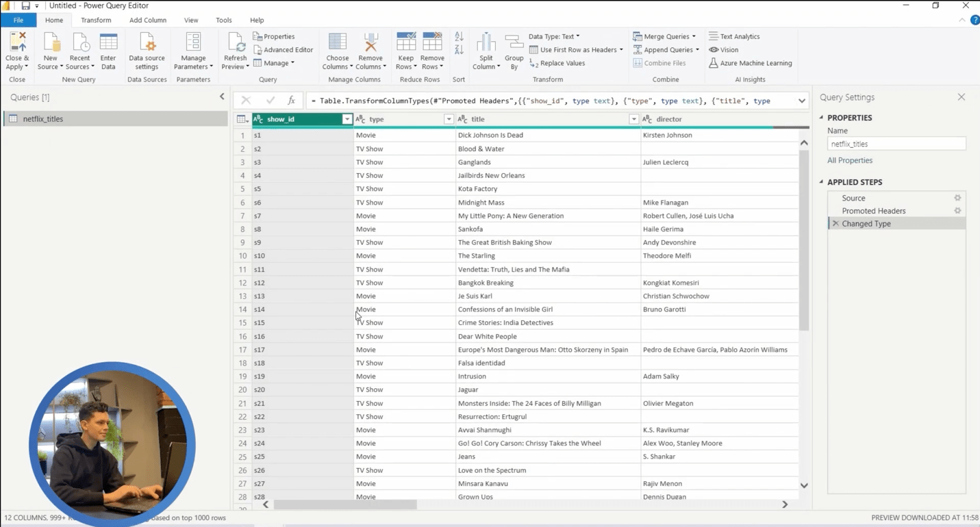Click the down arrow of vertical scrollbar
This screenshot has height=527, width=980.
pos(804,485)
